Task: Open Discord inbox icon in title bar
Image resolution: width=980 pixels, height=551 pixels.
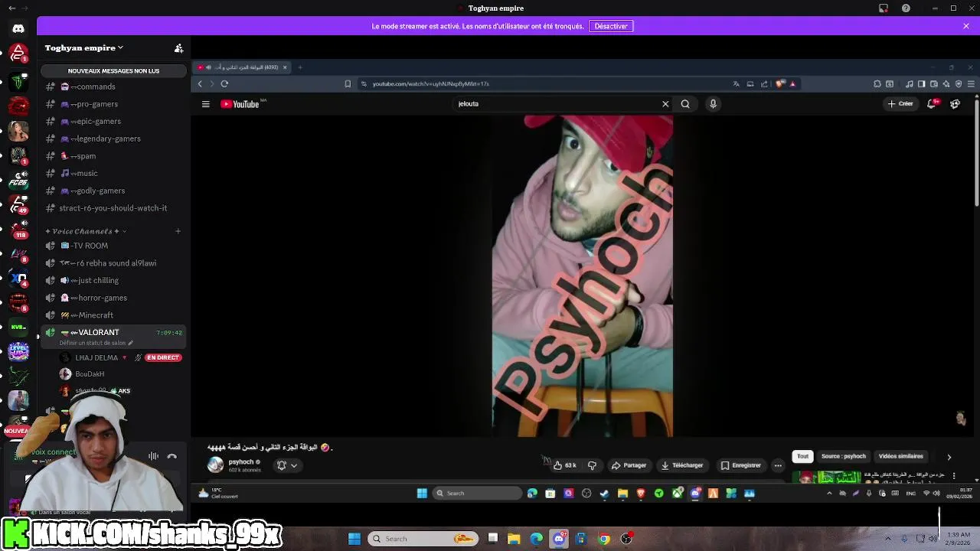Action: [884, 8]
